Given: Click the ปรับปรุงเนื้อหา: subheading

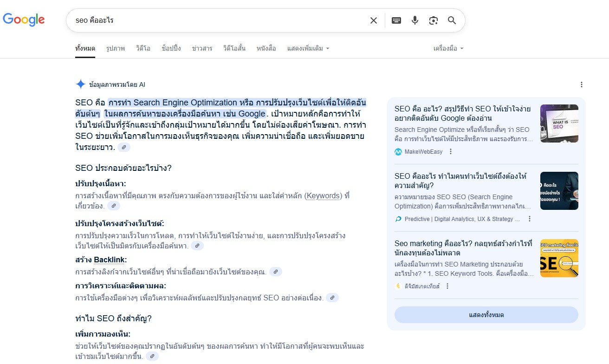Looking at the screenshot, I should point(101,183).
